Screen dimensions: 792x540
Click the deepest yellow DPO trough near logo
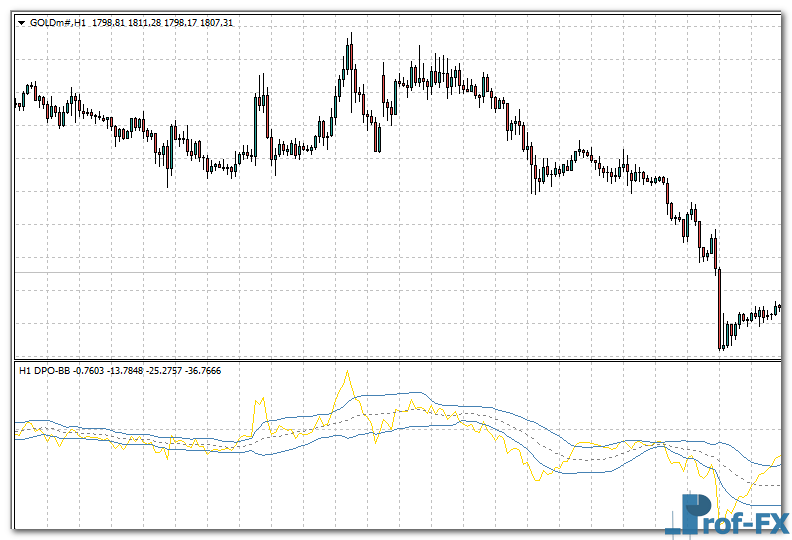pyautogui.click(x=718, y=516)
